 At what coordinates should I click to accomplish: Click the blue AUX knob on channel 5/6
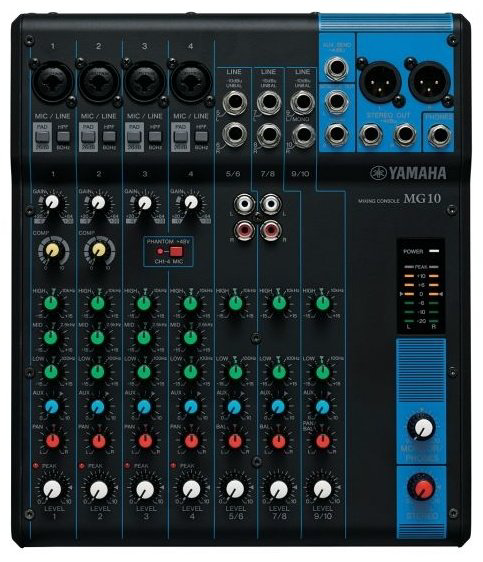tap(235, 407)
